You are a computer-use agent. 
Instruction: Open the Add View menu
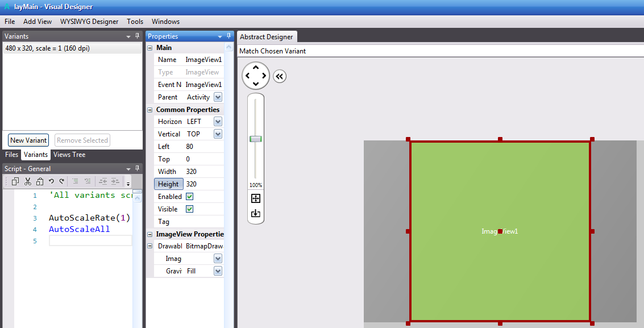pyautogui.click(x=38, y=22)
